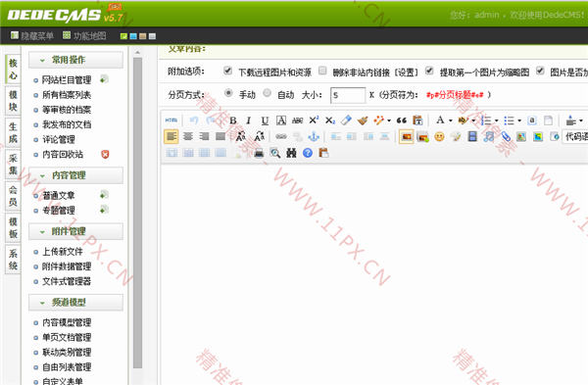Switch editor to HTML source mode
Viewport: 588px width, 385px height.
pyautogui.click(x=171, y=120)
